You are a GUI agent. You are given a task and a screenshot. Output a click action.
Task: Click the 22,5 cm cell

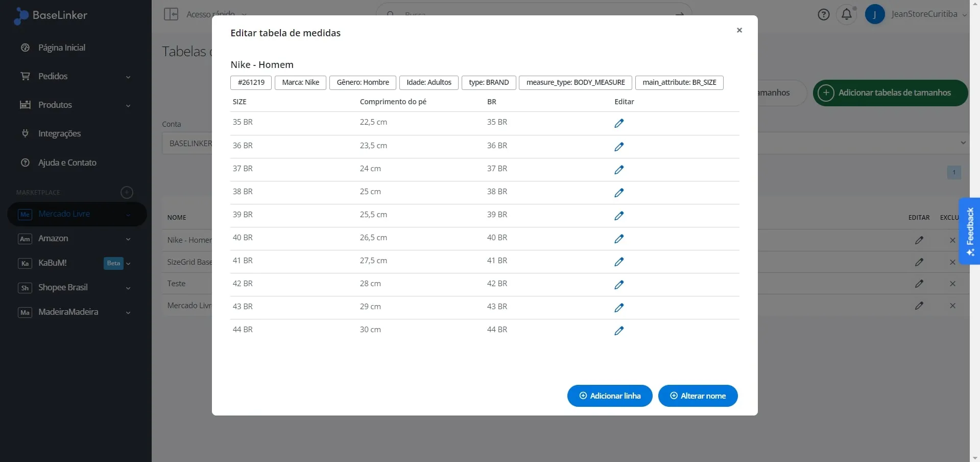pyautogui.click(x=373, y=122)
